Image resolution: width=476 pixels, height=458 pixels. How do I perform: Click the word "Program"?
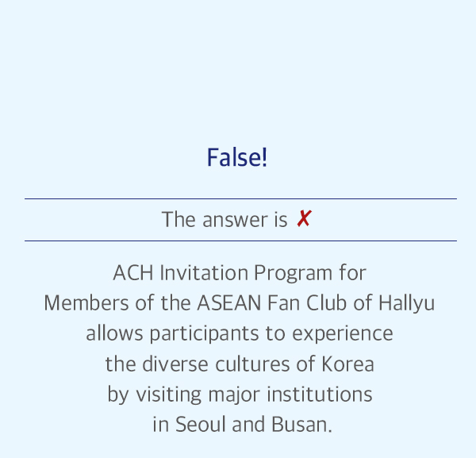294,273
